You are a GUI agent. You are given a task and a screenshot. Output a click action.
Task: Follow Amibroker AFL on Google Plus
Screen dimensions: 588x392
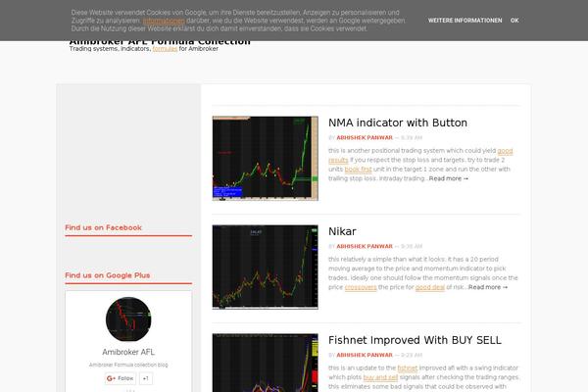121,378
